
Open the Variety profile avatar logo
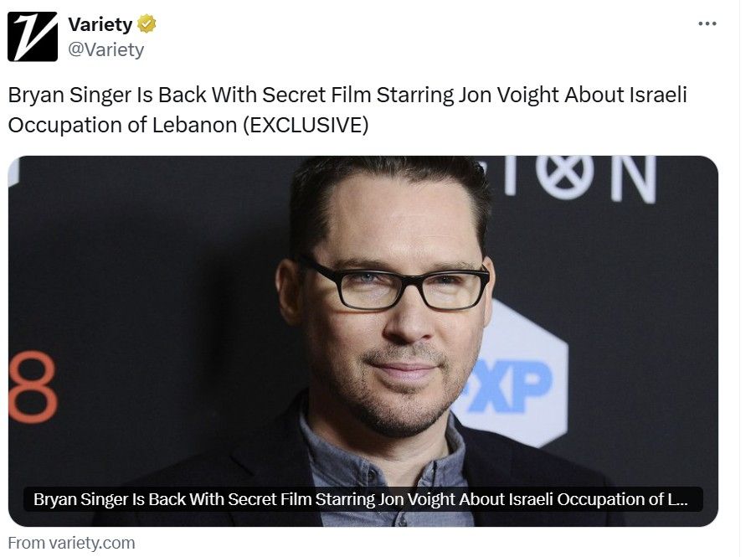click(x=33, y=37)
